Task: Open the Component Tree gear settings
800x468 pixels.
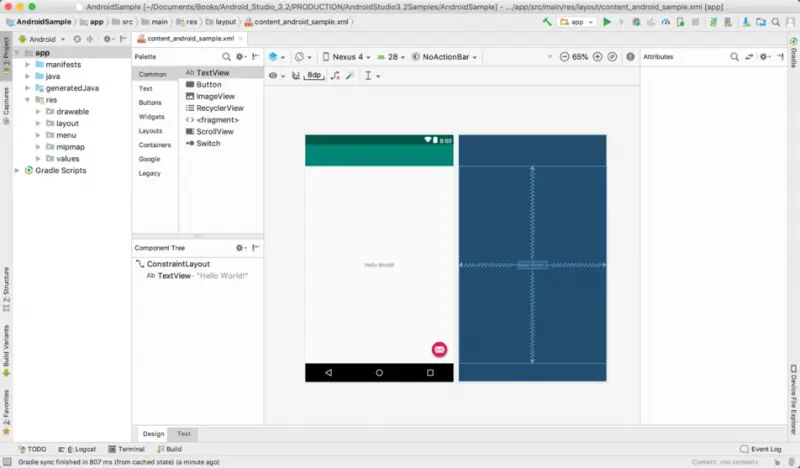Action: coord(240,247)
